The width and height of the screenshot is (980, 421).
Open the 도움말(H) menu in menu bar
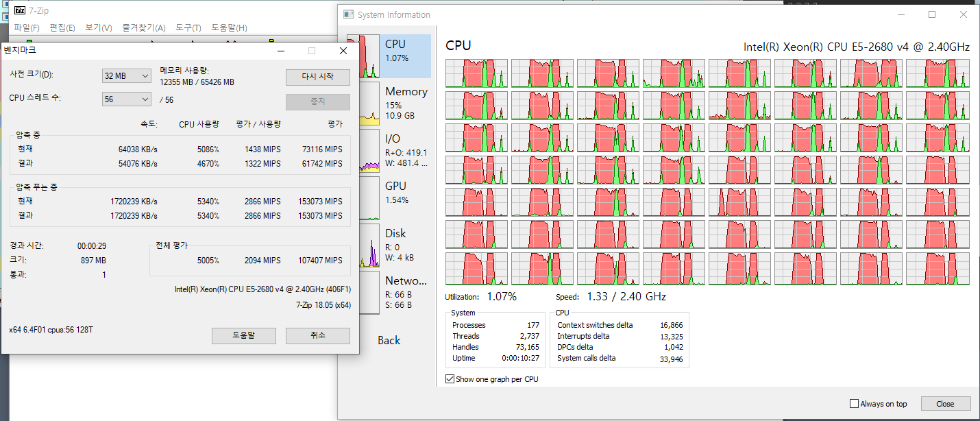pyautogui.click(x=229, y=28)
